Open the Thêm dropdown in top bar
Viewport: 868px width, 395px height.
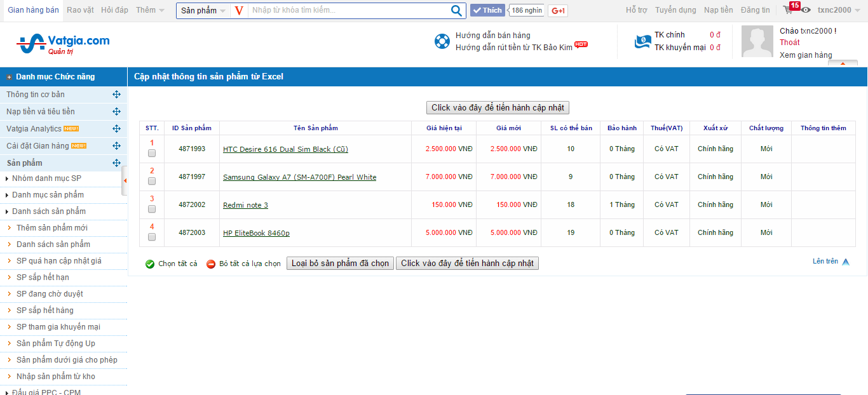pyautogui.click(x=150, y=10)
